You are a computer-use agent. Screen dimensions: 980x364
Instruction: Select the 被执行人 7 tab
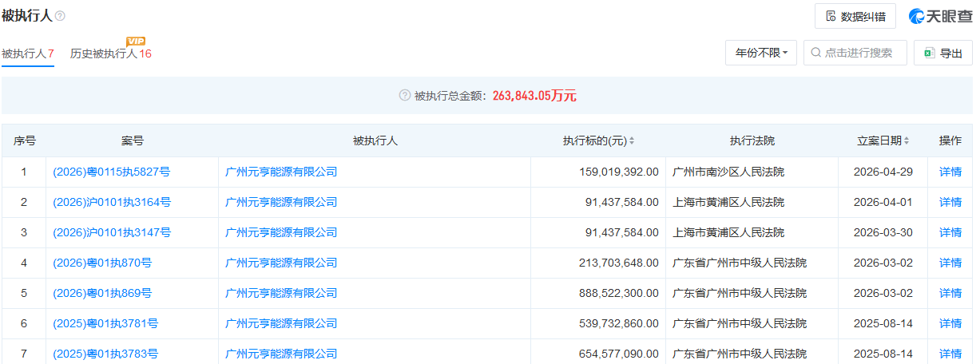tap(28, 53)
